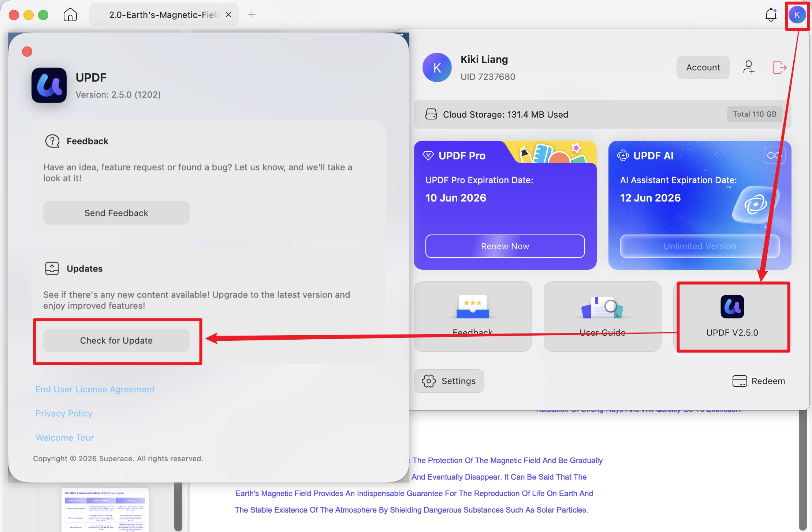Click the Cloud Storage usage bar

(603, 114)
